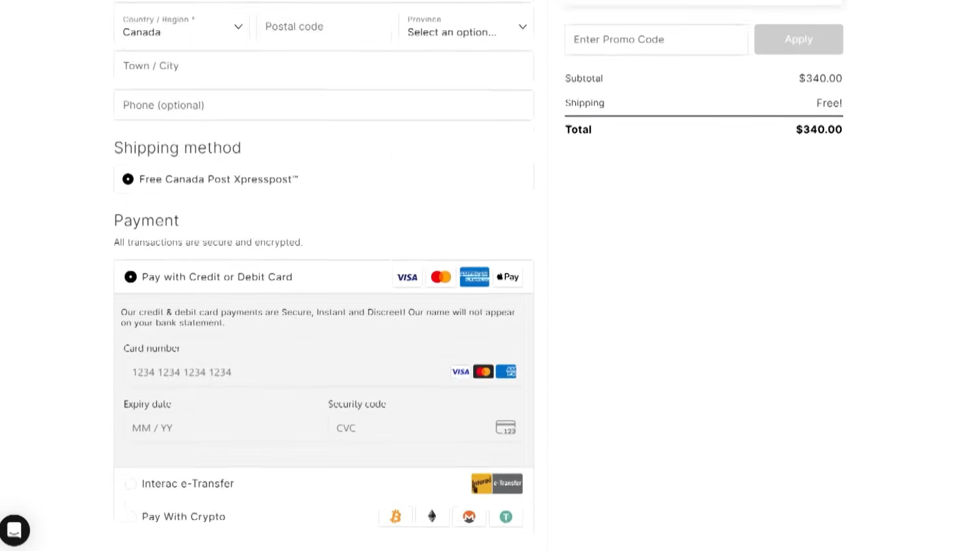Screen dimensions: 980x551
Task: Select the Interac e-Transfer payment option
Action: [x=131, y=484]
